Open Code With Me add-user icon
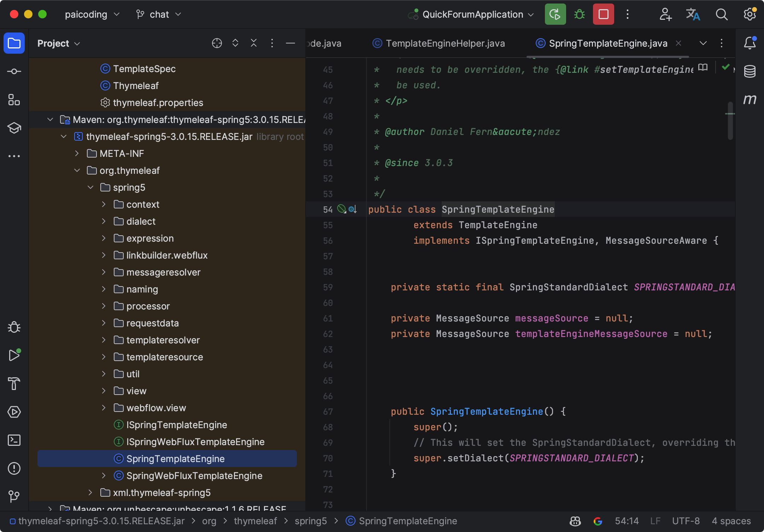This screenshot has height=532, width=764. click(x=665, y=14)
